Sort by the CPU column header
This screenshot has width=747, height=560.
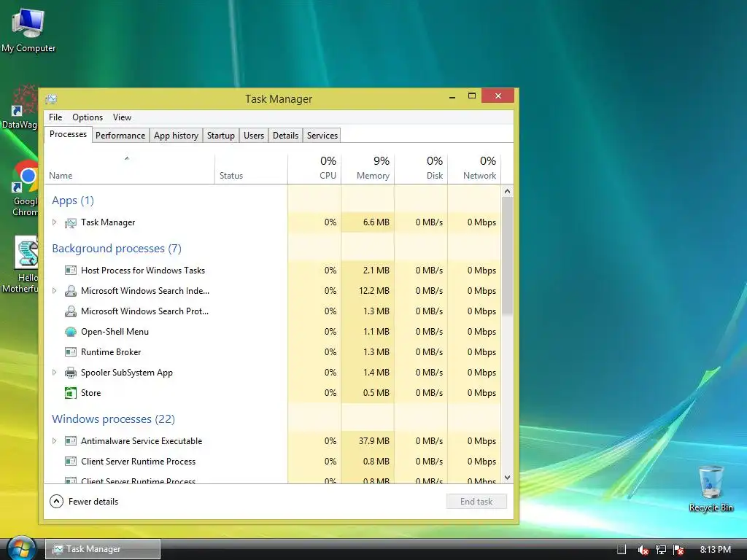314,168
